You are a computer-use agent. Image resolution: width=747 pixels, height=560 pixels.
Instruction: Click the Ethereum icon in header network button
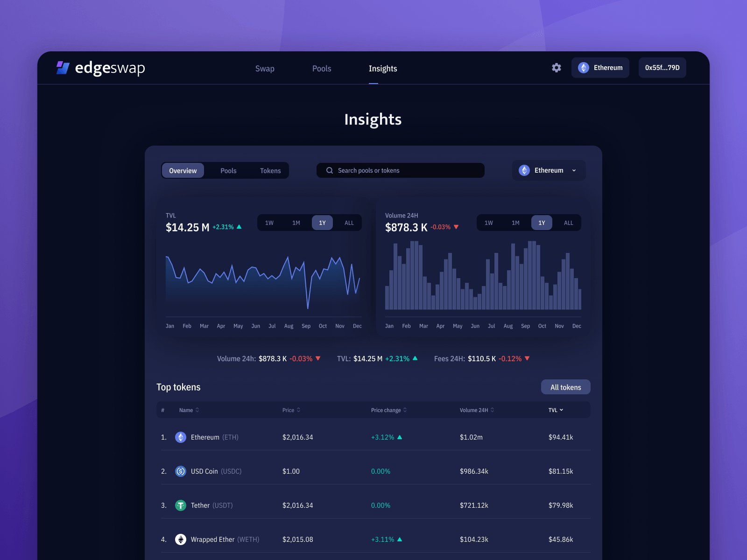(x=584, y=68)
